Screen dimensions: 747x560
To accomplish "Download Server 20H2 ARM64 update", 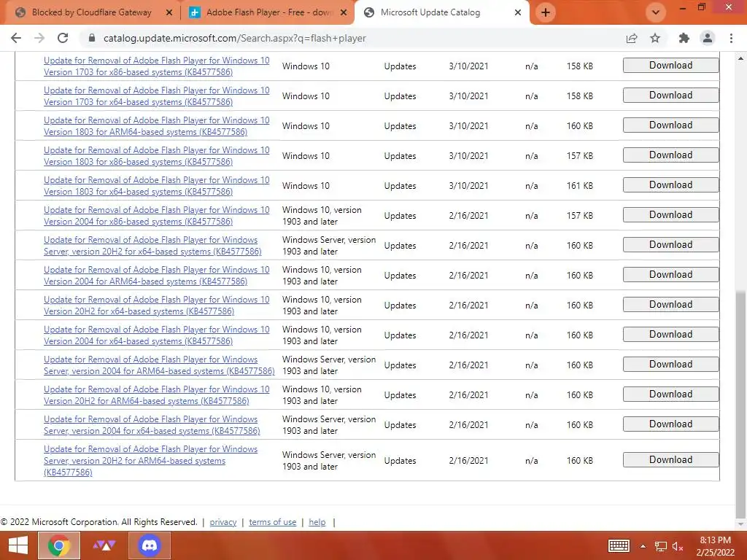I will (x=671, y=460).
